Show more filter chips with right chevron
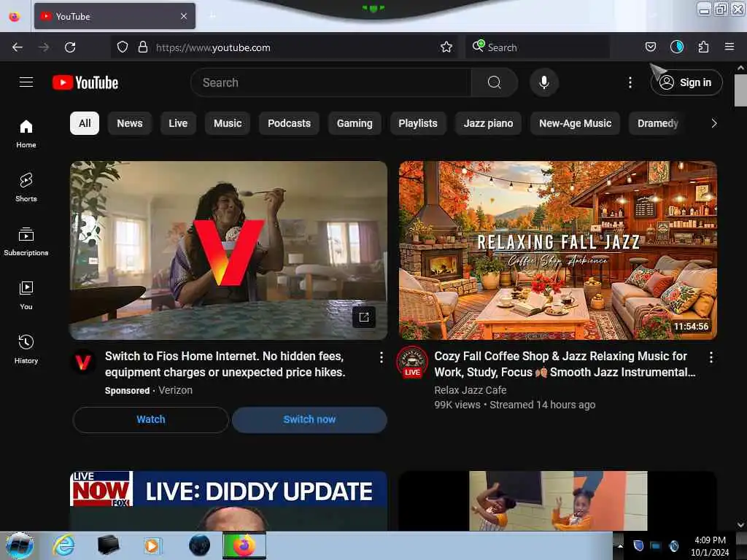This screenshot has width=747, height=560. (713, 123)
